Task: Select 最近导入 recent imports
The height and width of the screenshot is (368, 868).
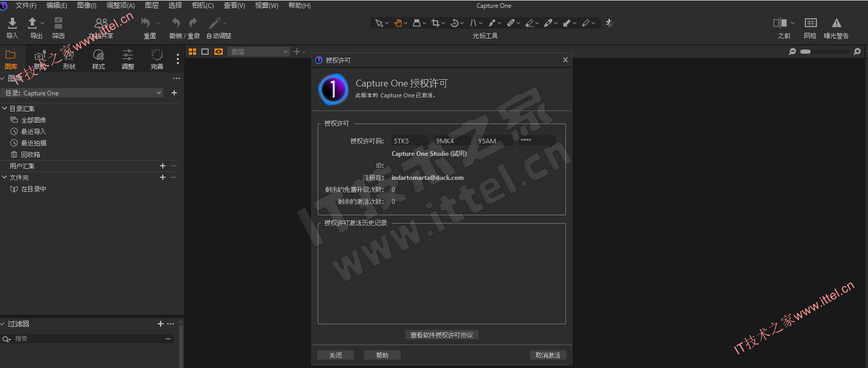Action: coord(33,131)
